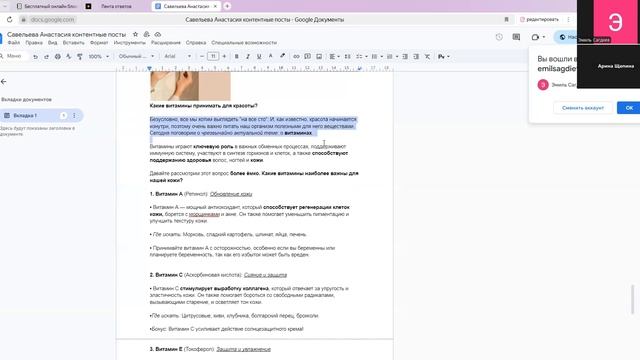Click the address bar docs.google.com

[x=53, y=19]
